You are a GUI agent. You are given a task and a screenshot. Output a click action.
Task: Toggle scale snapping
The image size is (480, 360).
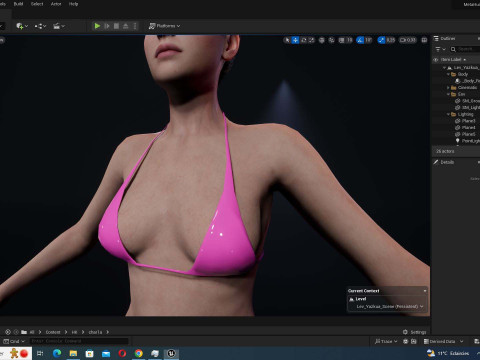click(x=381, y=40)
